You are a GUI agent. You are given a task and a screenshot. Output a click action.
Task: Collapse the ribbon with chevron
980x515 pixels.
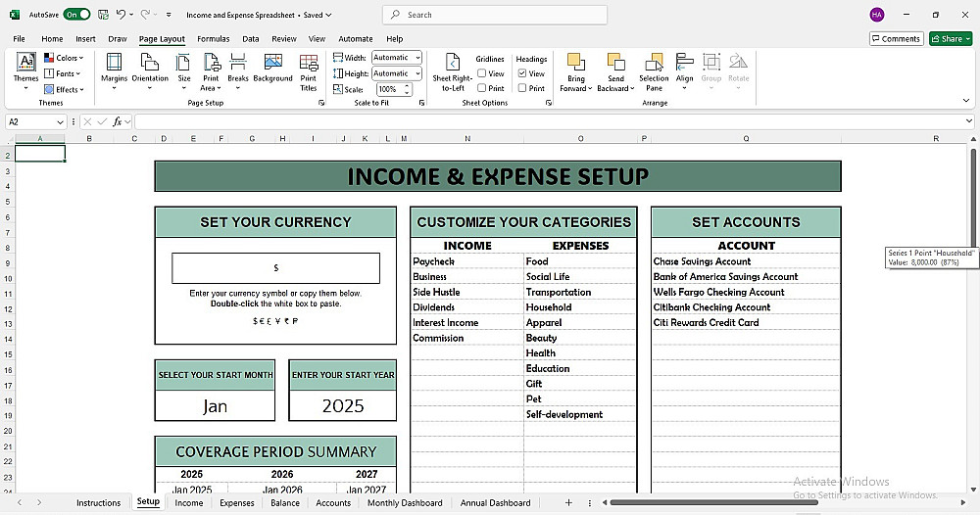pos(966,101)
